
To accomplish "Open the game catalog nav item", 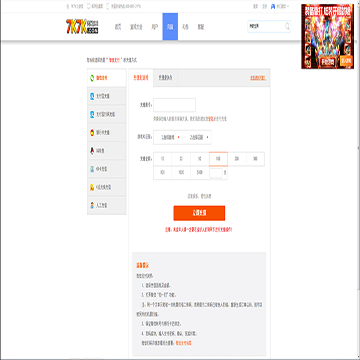I will (x=136, y=27).
